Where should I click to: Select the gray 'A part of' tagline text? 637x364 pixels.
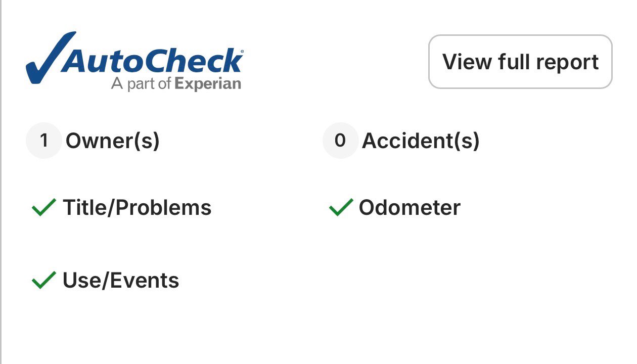point(141,83)
